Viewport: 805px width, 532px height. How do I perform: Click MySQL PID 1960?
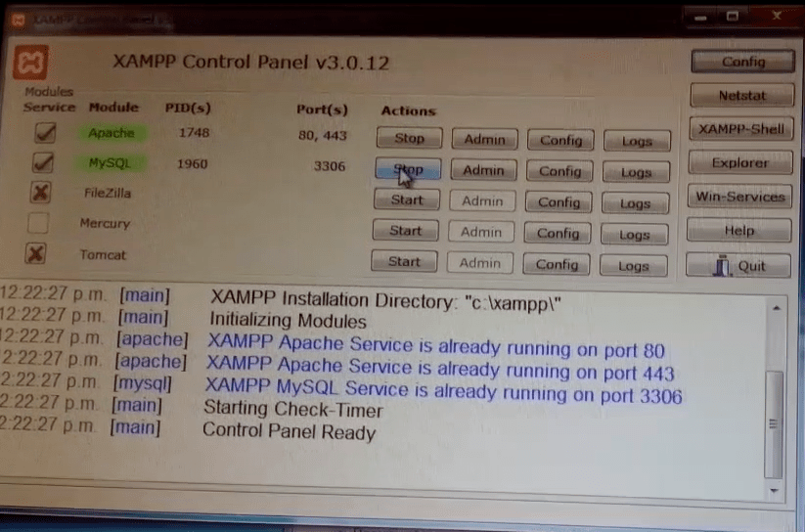[x=193, y=164]
